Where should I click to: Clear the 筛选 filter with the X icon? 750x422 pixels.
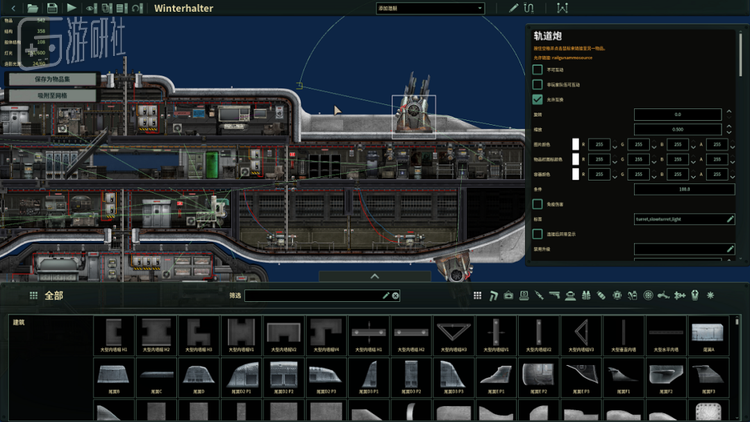396,296
